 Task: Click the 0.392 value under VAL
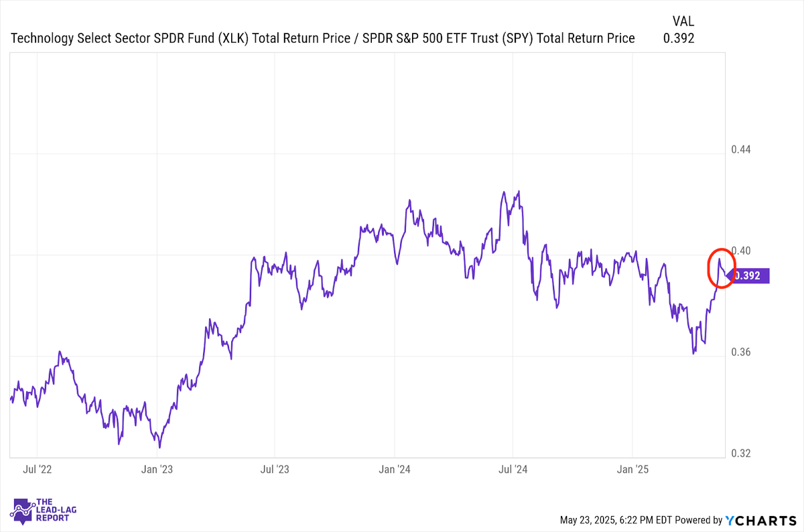click(x=679, y=38)
